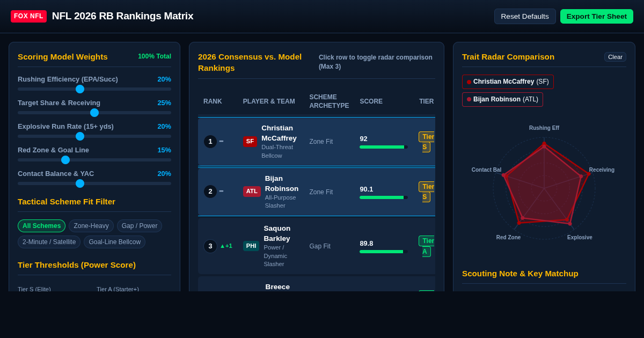This screenshot has height=338, width=644.
Task: Adjust the Red Zone & Goal Line slider
Action: (x=94, y=160)
